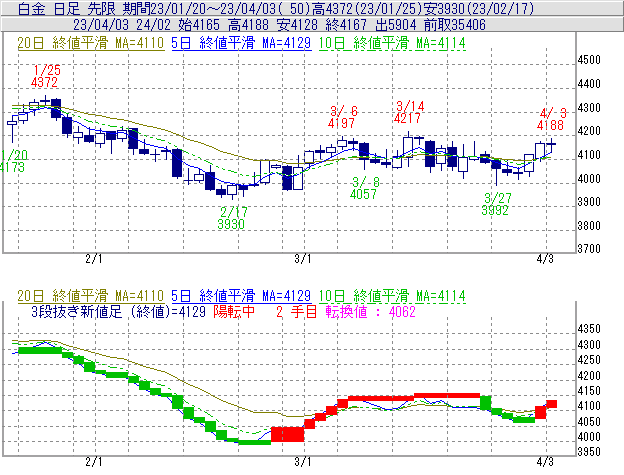This screenshot has width=624, height=475.
Task: Click the lower 20日 終値平滑 MA=4110 legend
Action: click(x=91, y=296)
